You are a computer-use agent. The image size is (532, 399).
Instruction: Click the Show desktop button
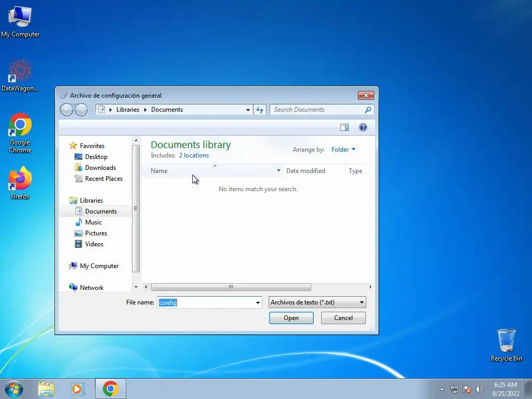tap(528, 389)
